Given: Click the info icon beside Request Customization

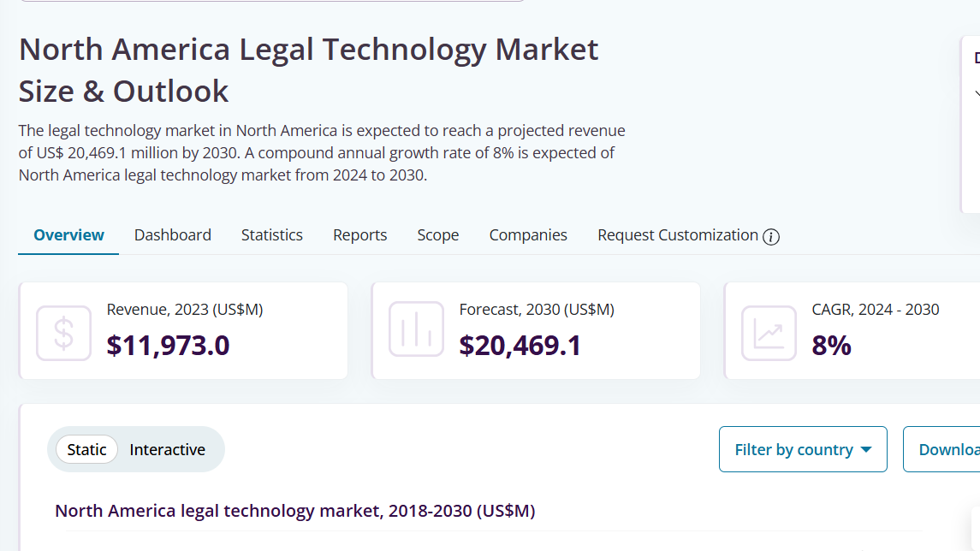Looking at the screenshot, I should coord(771,237).
